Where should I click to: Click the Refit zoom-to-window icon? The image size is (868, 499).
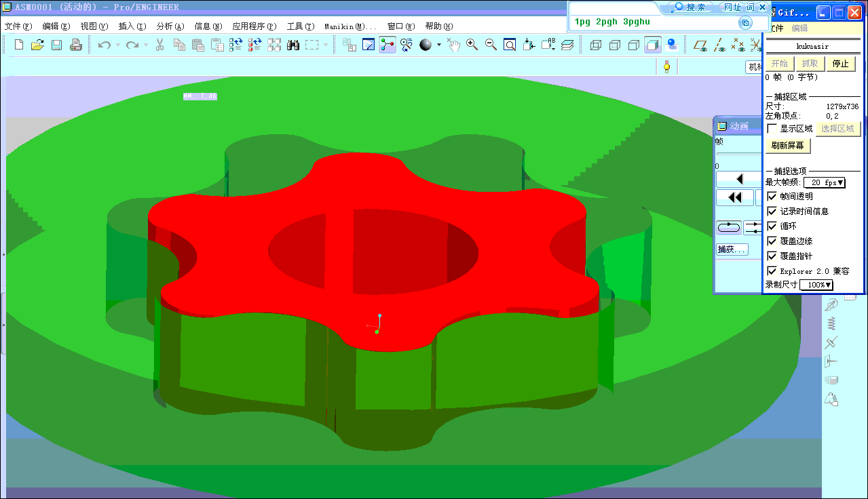pyautogui.click(x=510, y=45)
